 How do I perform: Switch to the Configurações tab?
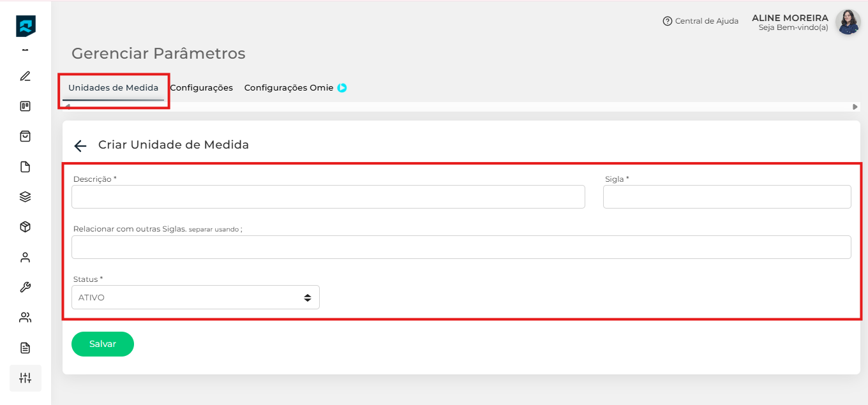pos(201,88)
